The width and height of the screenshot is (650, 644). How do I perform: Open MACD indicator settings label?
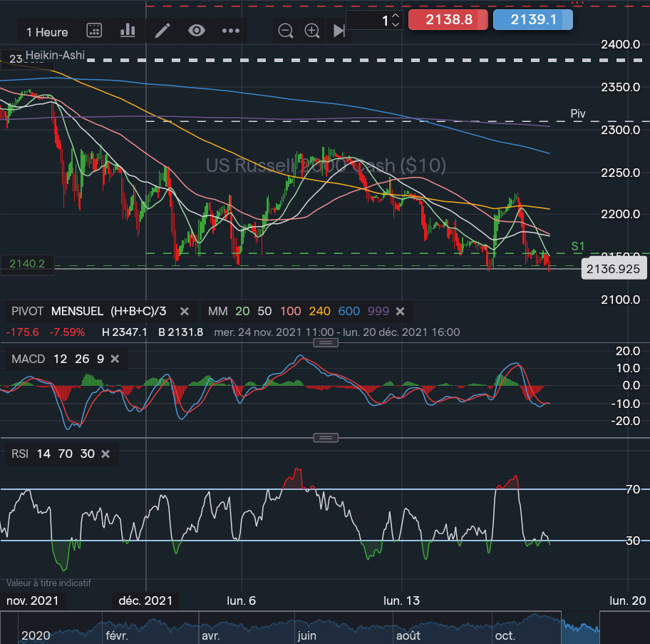(x=29, y=359)
